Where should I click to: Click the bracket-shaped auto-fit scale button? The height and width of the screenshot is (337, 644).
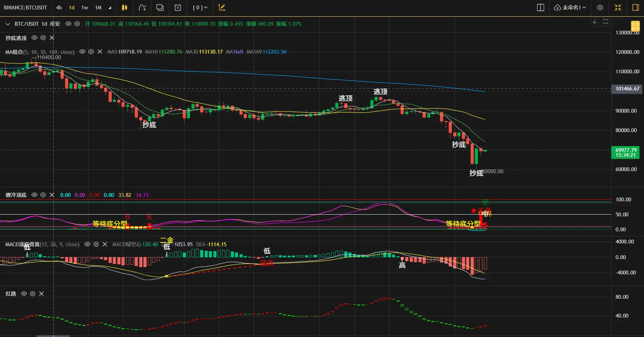(x=606, y=22)
